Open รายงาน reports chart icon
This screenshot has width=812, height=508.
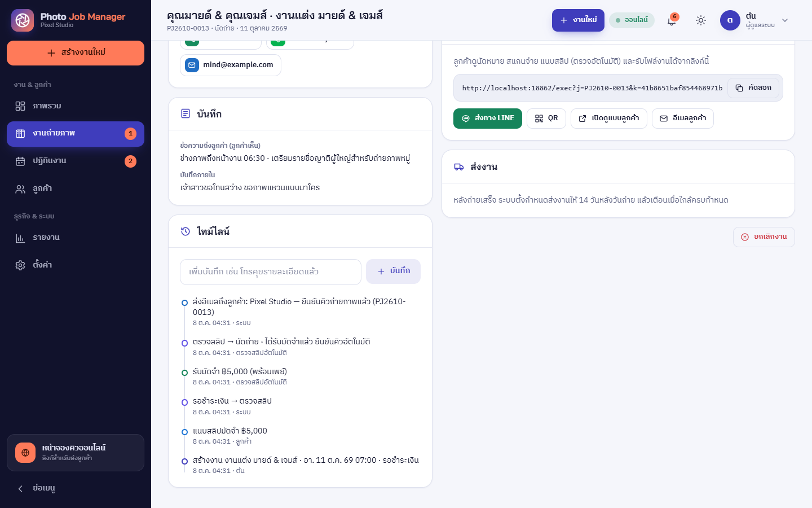click(20, 238)
